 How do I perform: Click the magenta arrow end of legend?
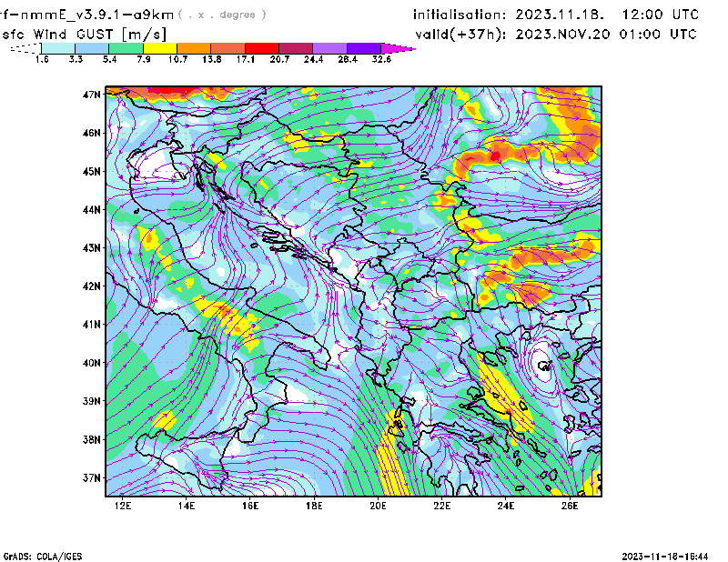click(x=398, y=48)
